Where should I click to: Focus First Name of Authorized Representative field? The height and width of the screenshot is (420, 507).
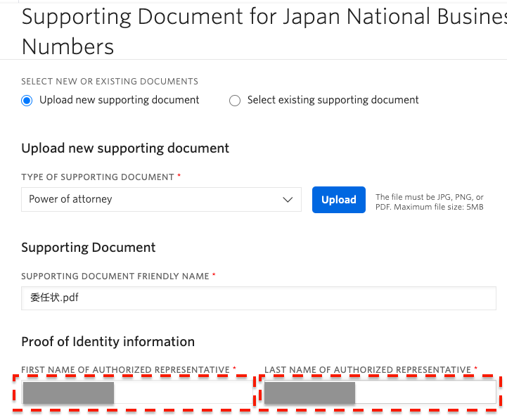[137, 393]
